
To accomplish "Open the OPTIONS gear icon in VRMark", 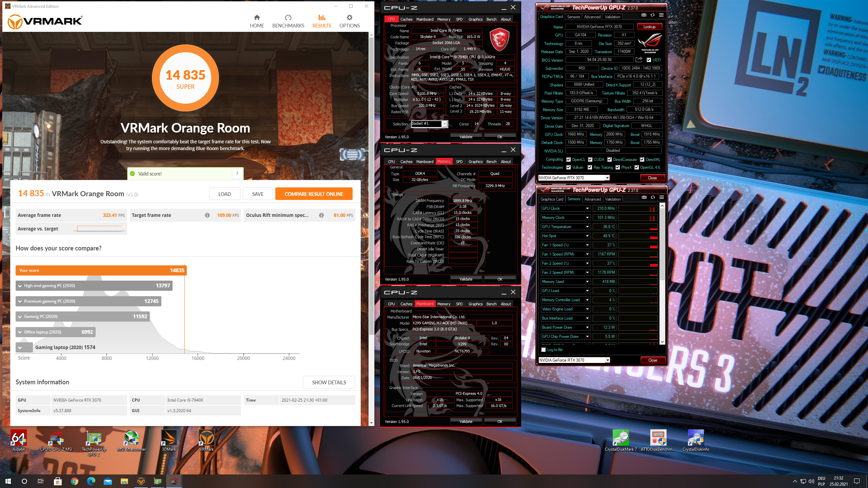I will pos(350,18).
